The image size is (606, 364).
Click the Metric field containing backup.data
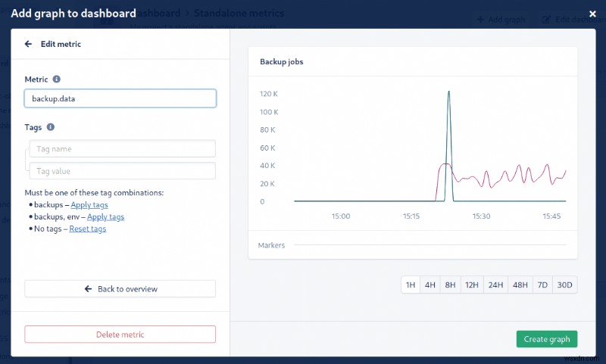click(120, 98)
